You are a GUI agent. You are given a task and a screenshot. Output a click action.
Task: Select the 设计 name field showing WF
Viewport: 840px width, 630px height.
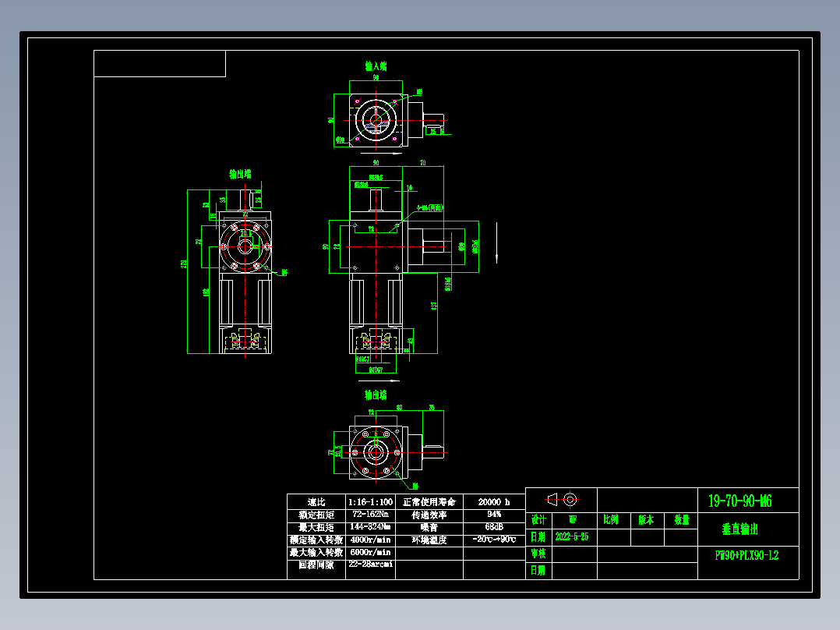[x=573, y=519]
